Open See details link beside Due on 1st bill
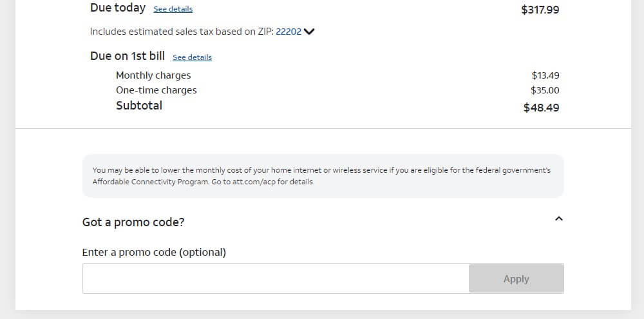This screenshot has height=319, width=644. (192, 57)
